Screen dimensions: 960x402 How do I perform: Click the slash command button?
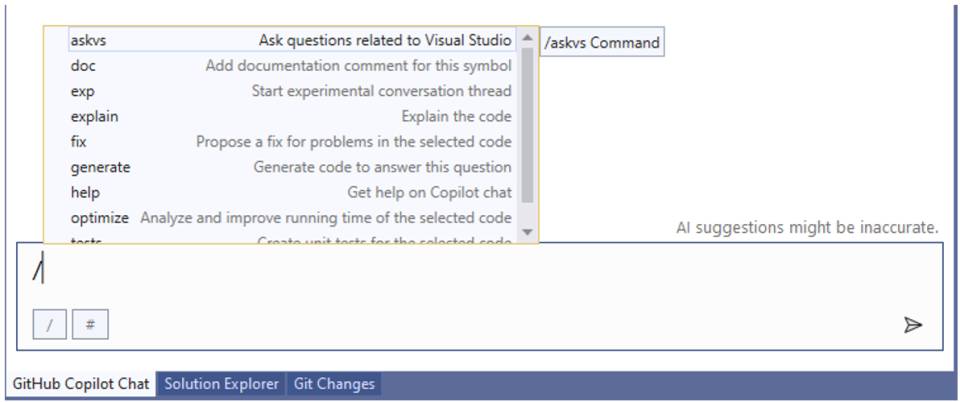click(x=50, y=325)
